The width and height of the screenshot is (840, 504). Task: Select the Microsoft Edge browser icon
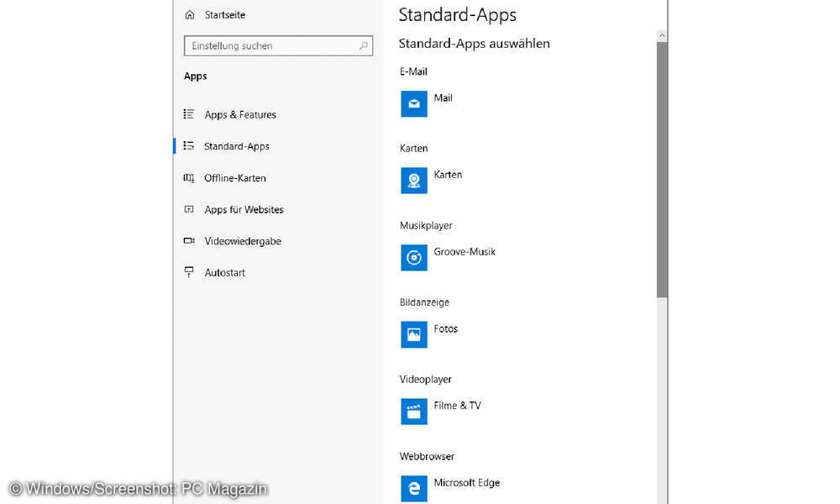pos(413,488)
